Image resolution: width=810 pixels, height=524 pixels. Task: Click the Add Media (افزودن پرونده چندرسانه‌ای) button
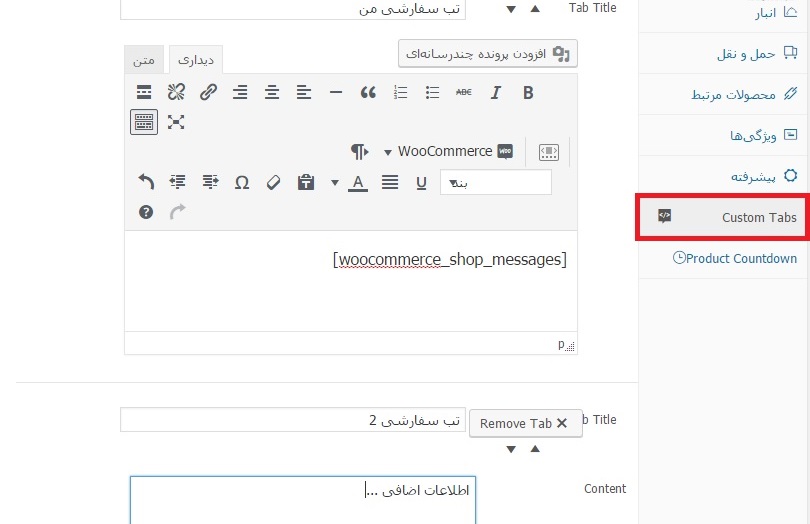[x=488, y=54]
